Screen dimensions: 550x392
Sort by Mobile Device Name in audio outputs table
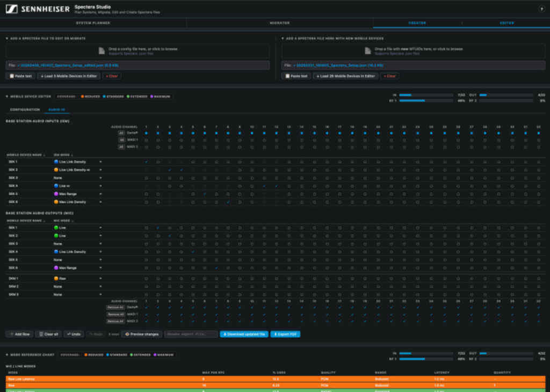click(x=26, y=221)
